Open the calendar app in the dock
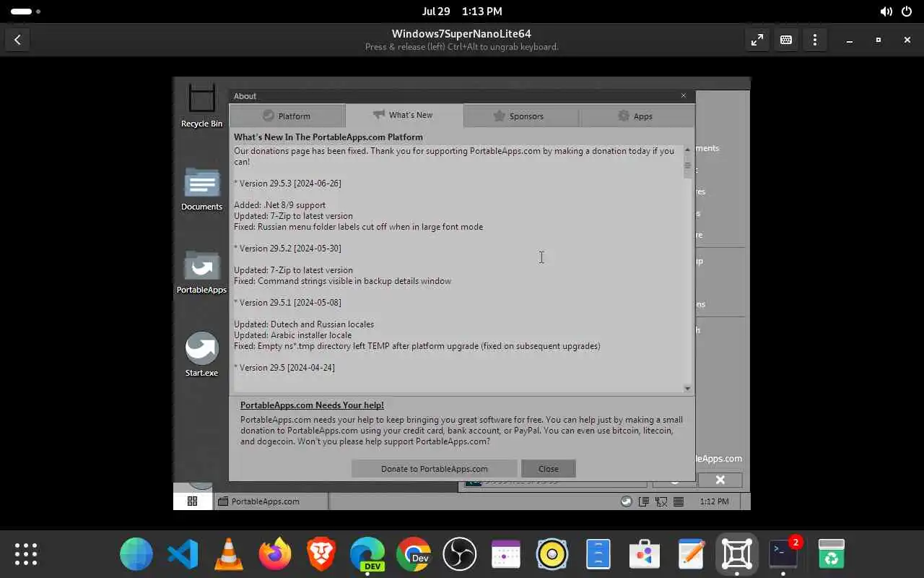Image resolution: width=924 pixels, height=578 pixels. (506, 554)
